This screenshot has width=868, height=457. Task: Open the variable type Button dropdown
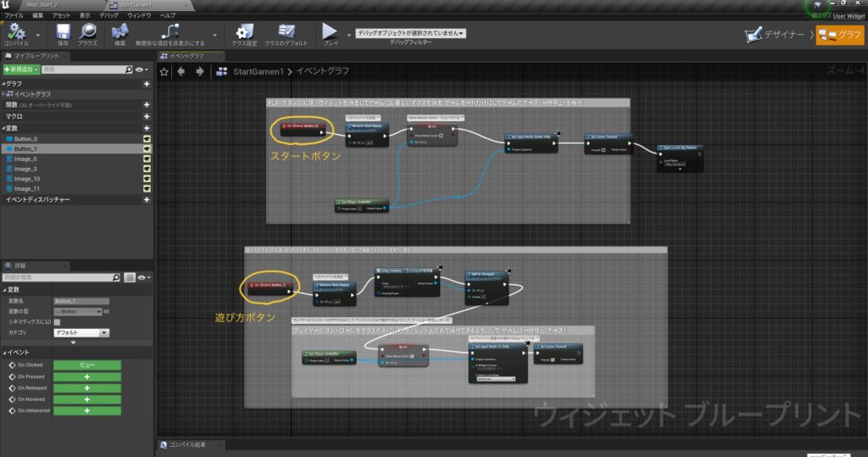80,311
